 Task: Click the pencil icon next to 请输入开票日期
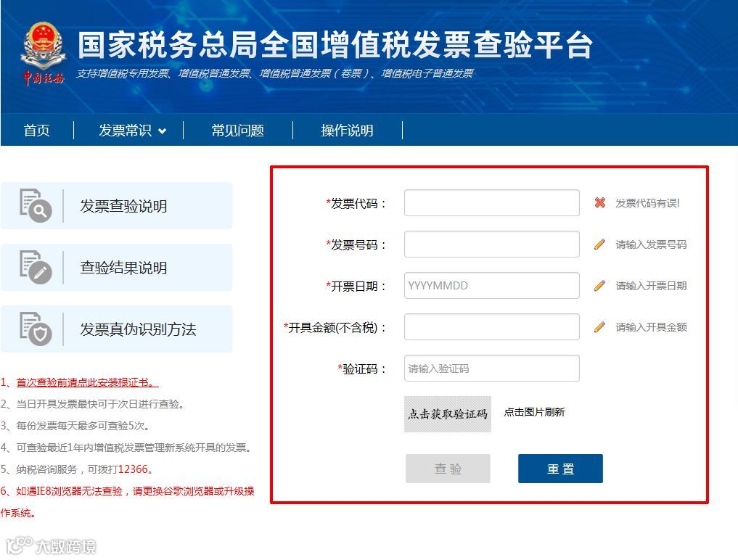pyautogui.click(x=599, y=286)
